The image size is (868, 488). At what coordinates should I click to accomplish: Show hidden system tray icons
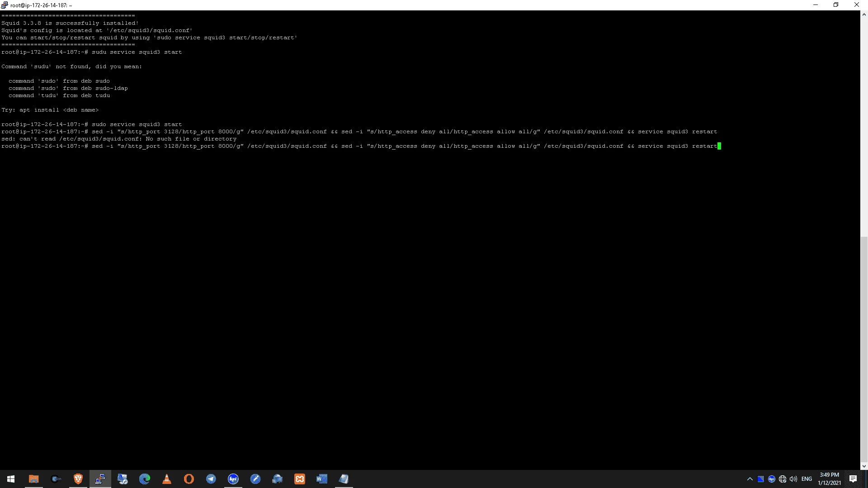coord(750,479)
